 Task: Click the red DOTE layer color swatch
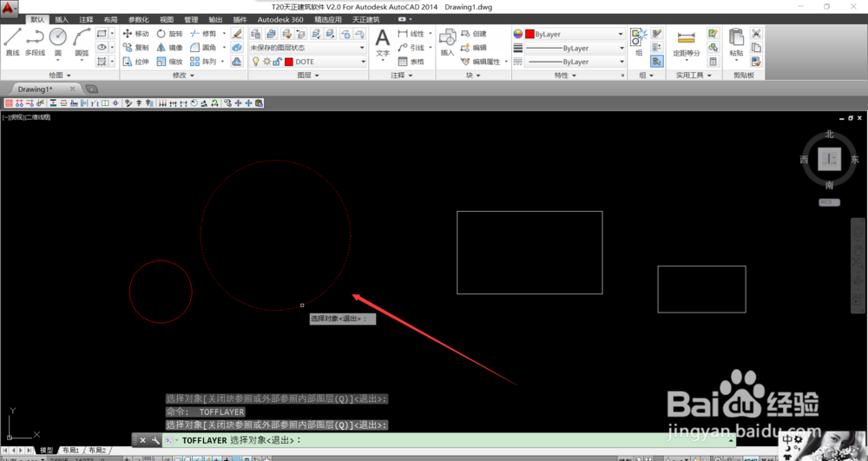288,62
